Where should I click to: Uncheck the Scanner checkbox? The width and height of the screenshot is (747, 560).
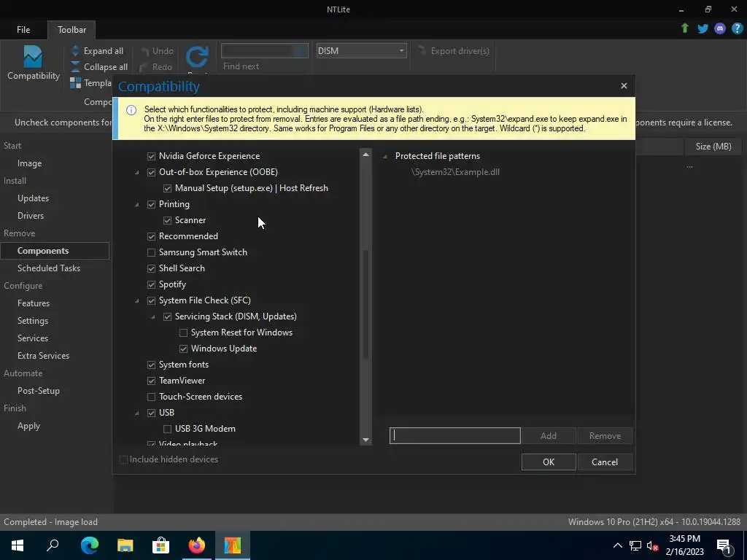[x=167, y=220]
